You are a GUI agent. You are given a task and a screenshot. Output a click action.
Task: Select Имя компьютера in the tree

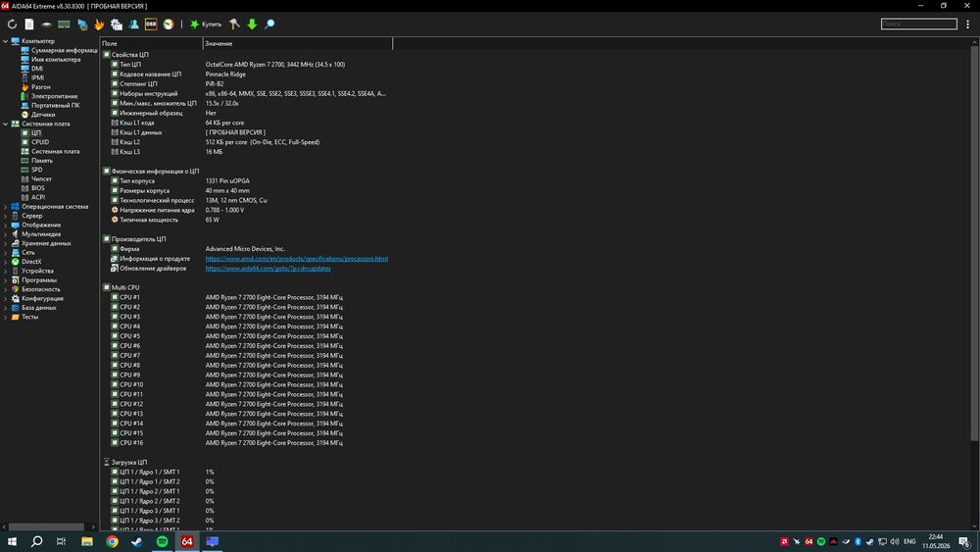click(x=51, y=60)
